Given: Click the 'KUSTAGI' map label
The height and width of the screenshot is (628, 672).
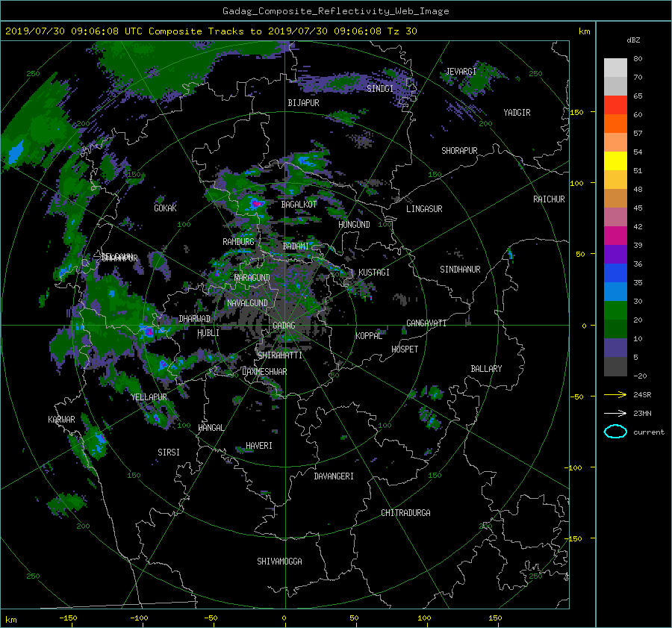Looking at the screenshot, I should 374,273.
